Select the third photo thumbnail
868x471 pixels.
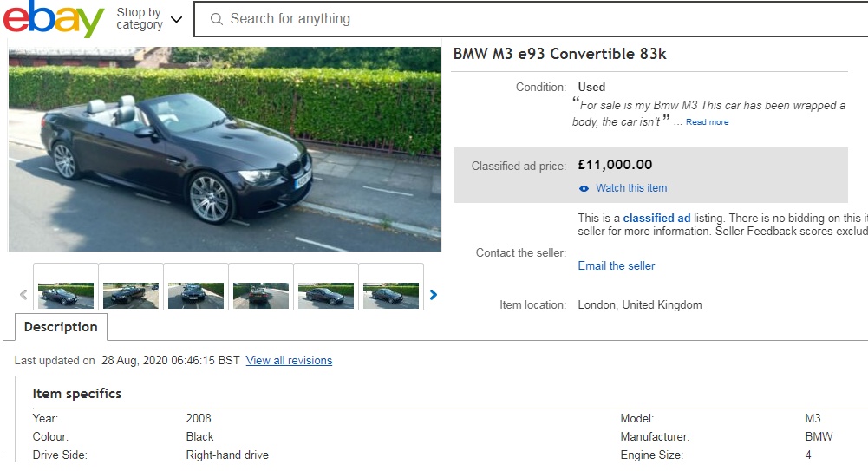coord(196,295)
